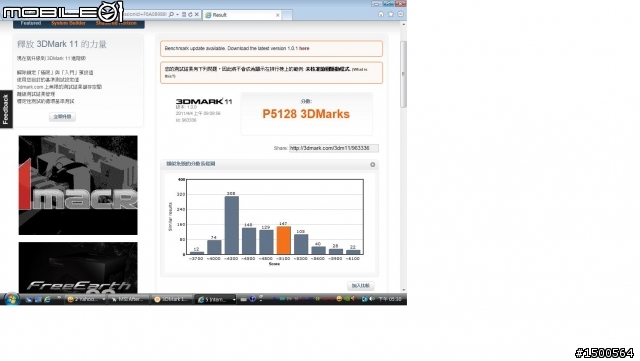
Task: Click the add-to-compare button below chart
Action: point(361,286)
